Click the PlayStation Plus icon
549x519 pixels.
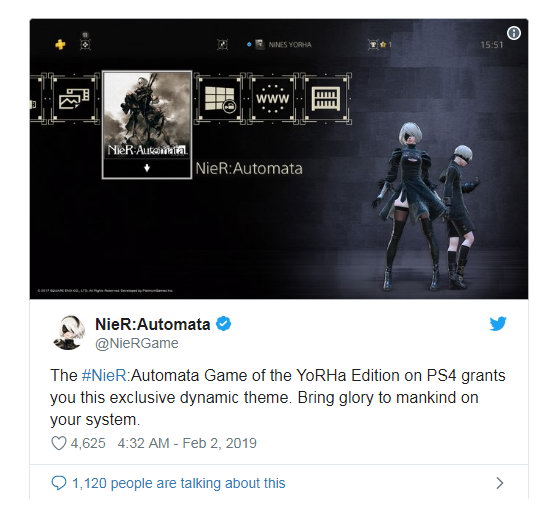tap(60, 44)
